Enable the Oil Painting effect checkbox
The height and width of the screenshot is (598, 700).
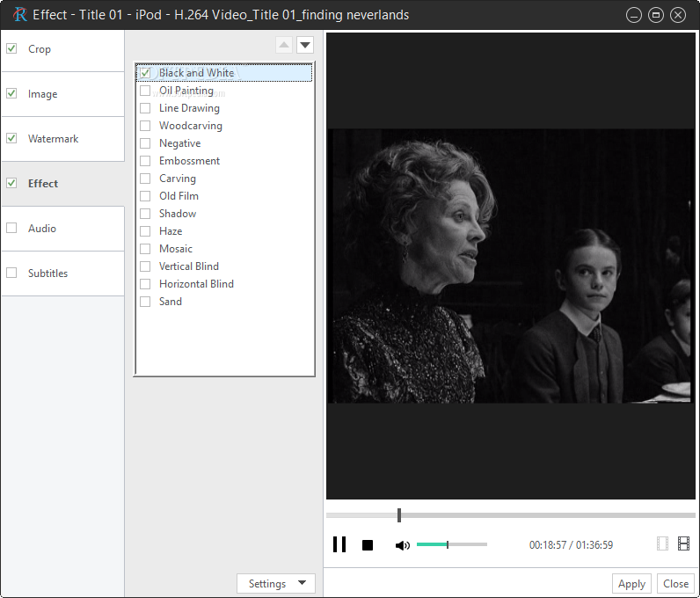[145, 91]
